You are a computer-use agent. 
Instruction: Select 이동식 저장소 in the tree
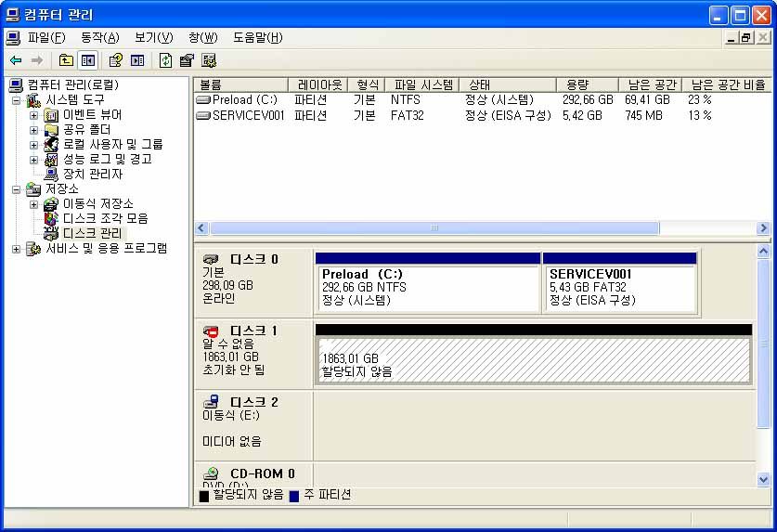click(x=98, y=203)
